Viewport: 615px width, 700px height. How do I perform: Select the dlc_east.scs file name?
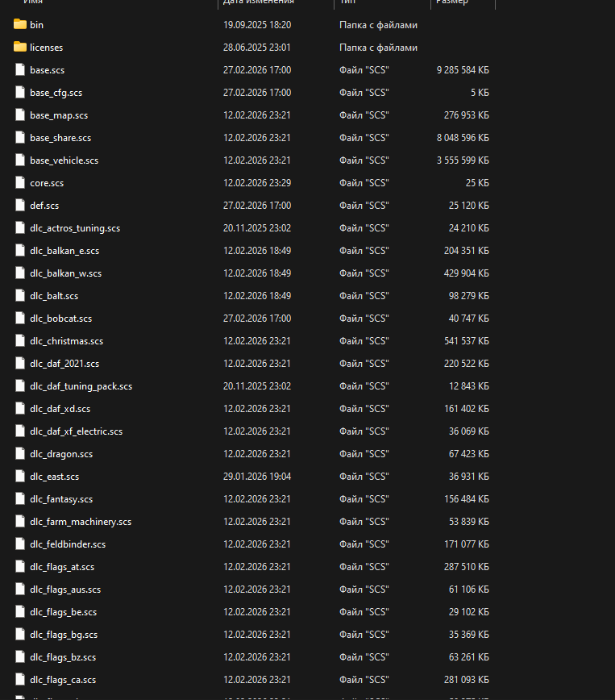point(54,477)
